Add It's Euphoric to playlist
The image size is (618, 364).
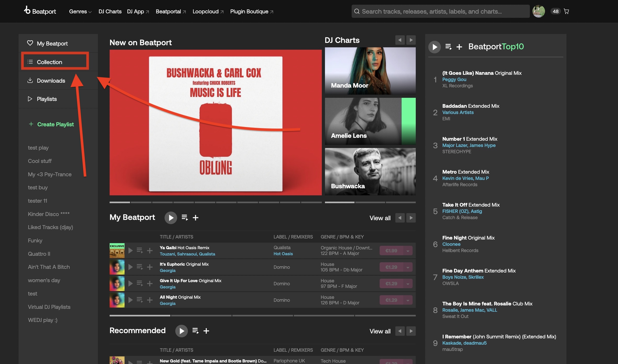click(150, 267)
